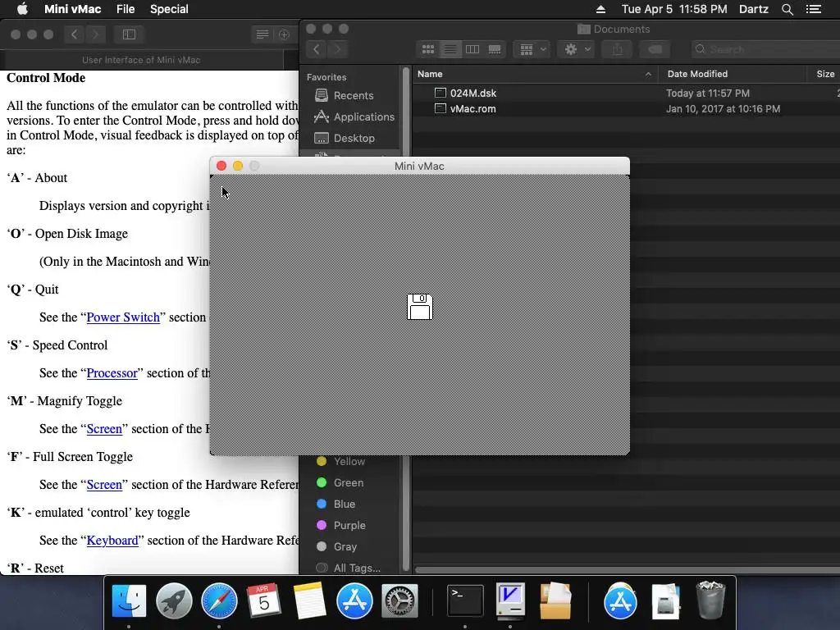The width and height of the screenshot is (840, 630).
Task: Click the Finder search field
Action: coord(766,49)
